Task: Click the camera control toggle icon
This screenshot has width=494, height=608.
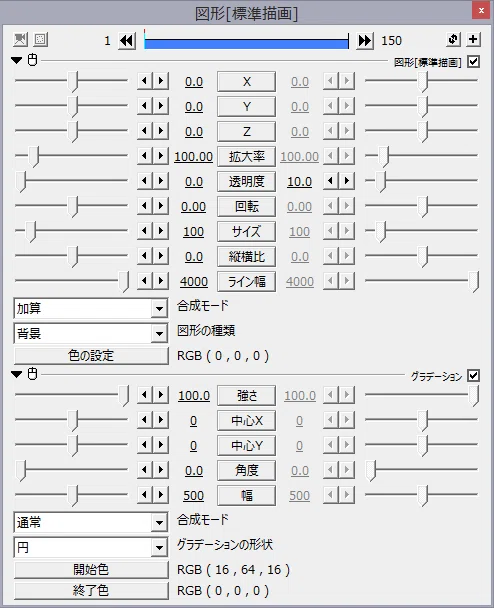Action: click(21, 39)
